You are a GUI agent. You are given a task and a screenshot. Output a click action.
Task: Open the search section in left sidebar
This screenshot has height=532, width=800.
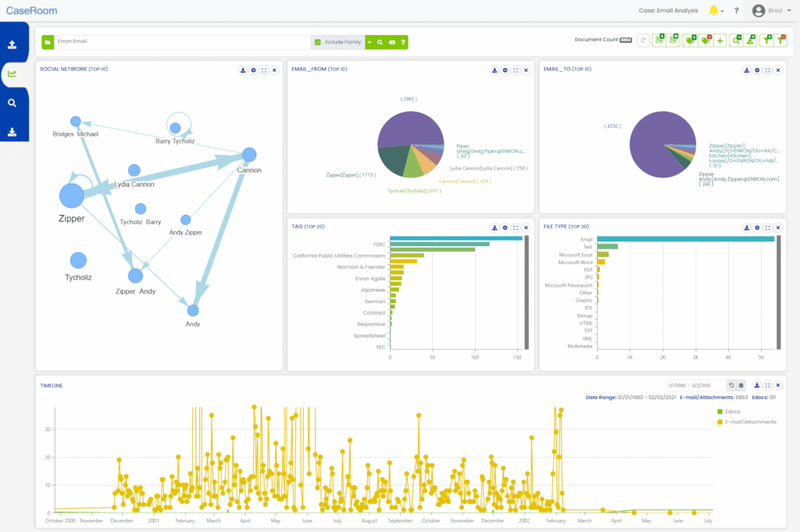pyautogui.click(x=12, y=102)
